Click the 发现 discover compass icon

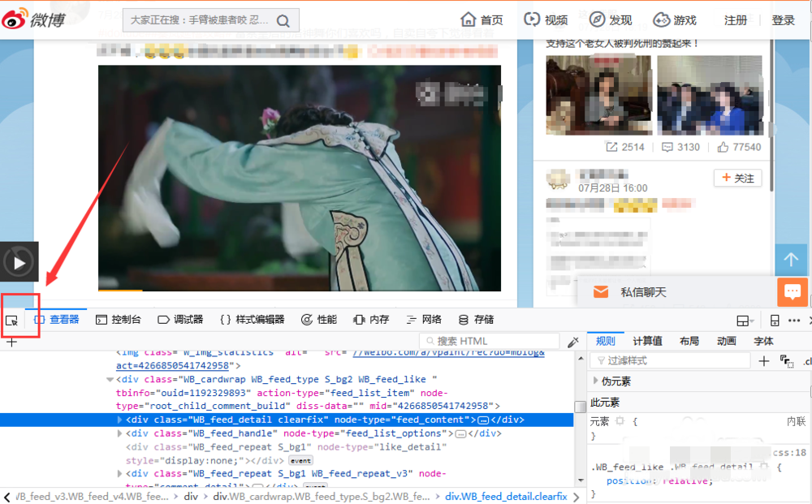pyautogui.click(x=596, y=19)
